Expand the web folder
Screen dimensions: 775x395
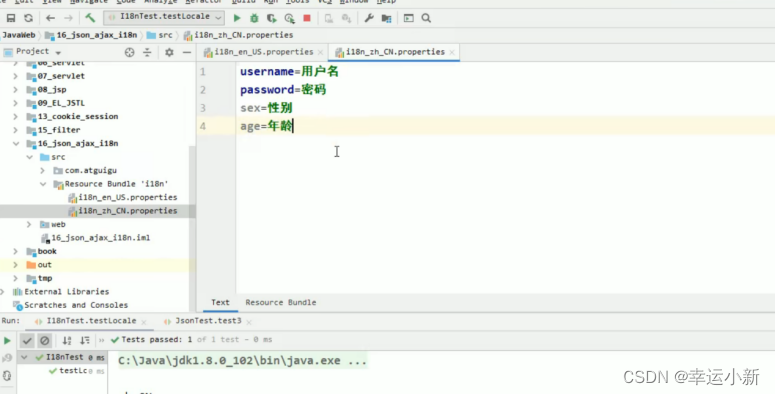[x=29, y=224]
